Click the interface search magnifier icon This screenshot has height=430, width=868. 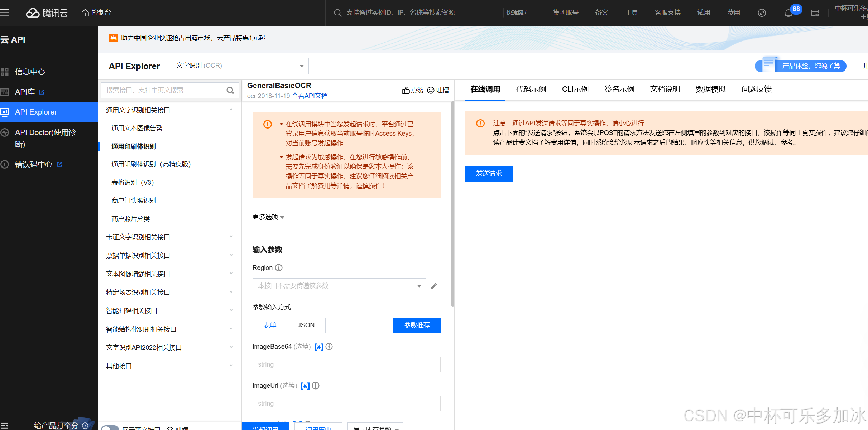tap(230, 90)
